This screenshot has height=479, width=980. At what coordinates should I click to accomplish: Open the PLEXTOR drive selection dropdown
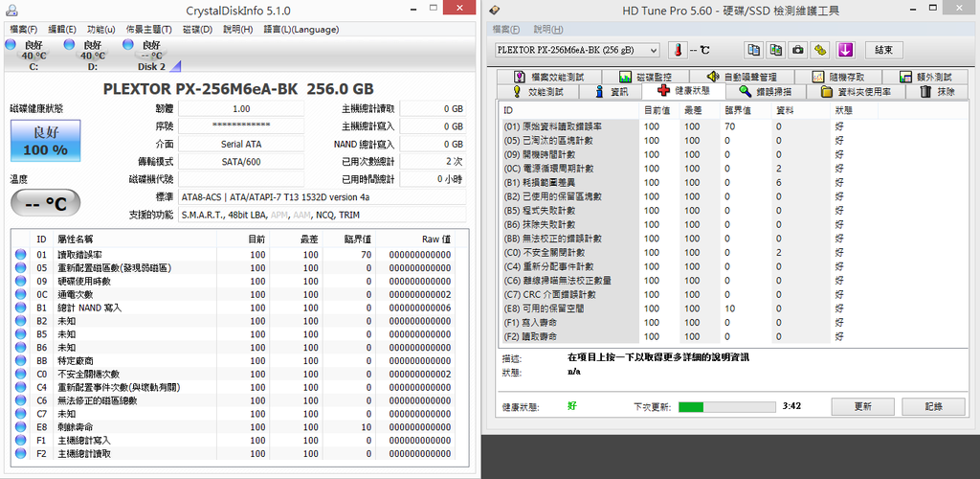click(577, 50)
